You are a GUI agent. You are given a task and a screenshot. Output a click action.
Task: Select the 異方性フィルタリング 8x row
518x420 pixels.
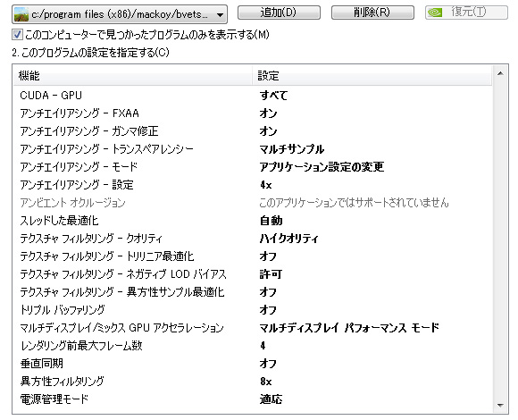253,382
